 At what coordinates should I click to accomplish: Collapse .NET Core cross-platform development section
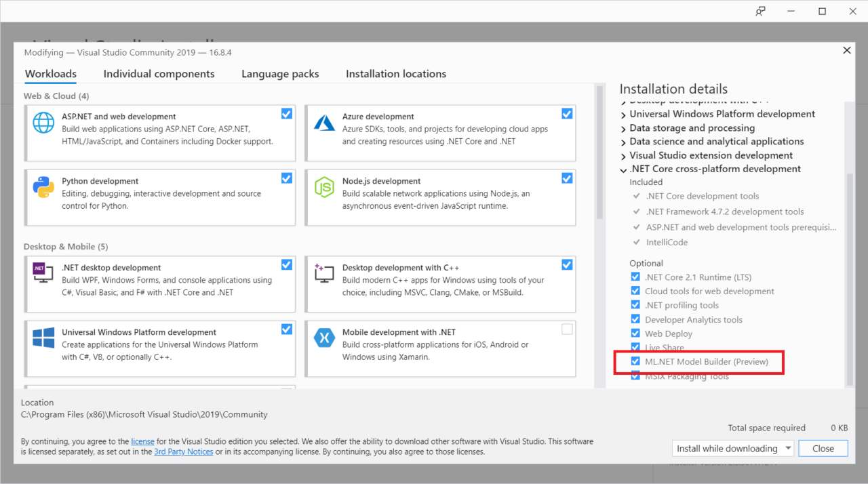[x=624, y=169]
